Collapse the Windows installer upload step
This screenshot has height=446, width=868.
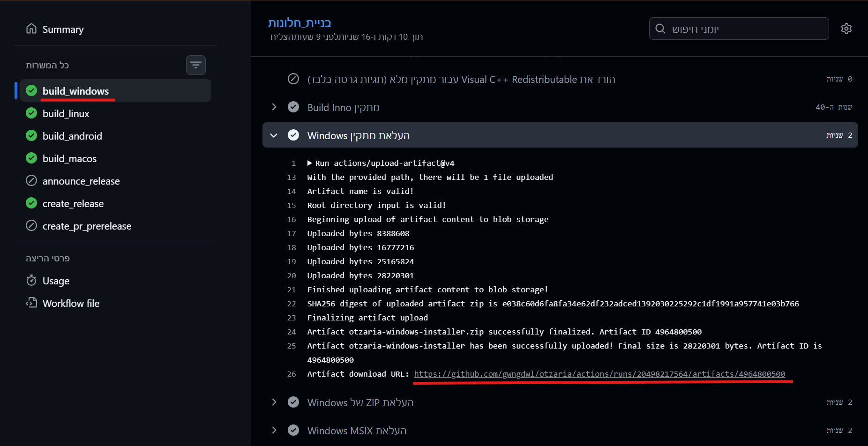point(274,135)
